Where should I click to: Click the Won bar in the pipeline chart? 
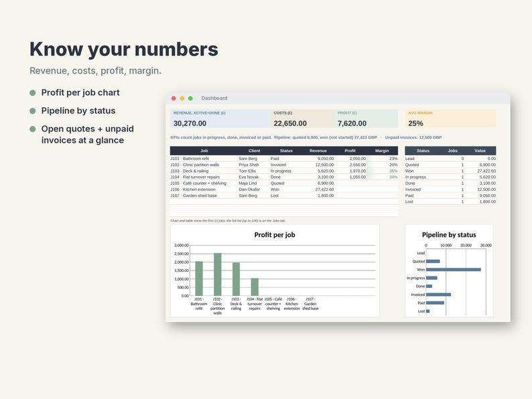pyautogui.click(x=454, y=270)
